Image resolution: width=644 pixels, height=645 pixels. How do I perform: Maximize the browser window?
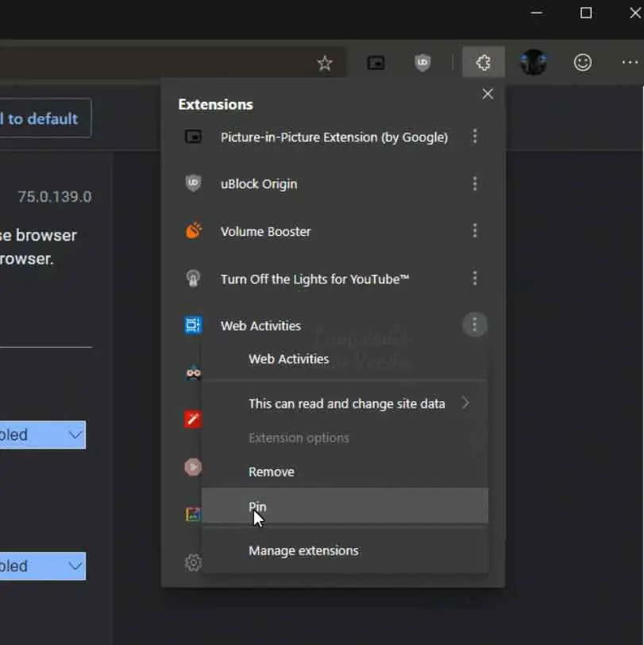click(585, 13)
